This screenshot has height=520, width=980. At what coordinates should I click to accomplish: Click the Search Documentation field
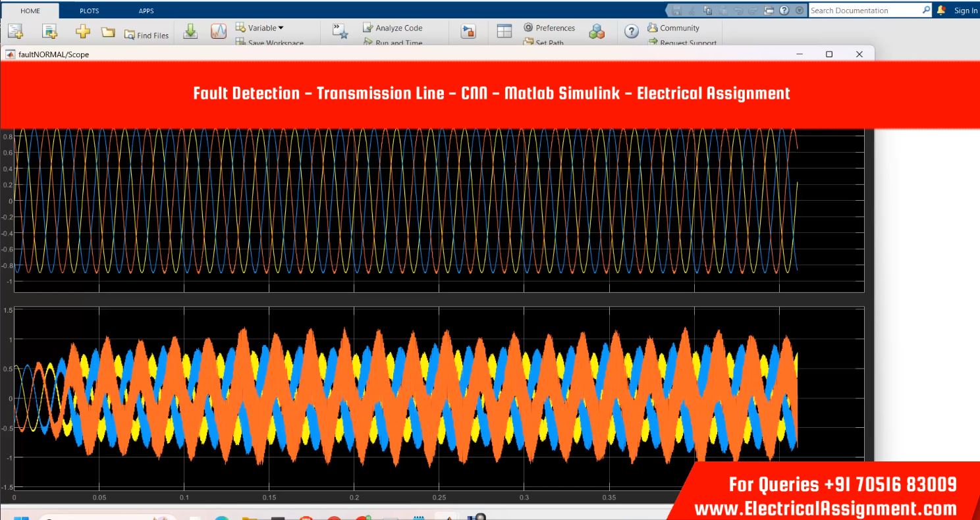pyautogui.click(x=863, y=11)
